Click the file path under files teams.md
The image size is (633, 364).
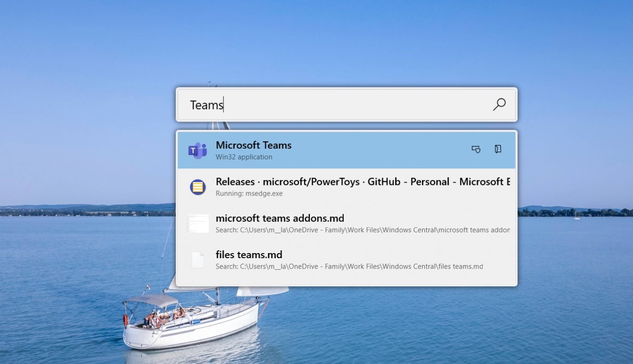(x=349, y=266)
